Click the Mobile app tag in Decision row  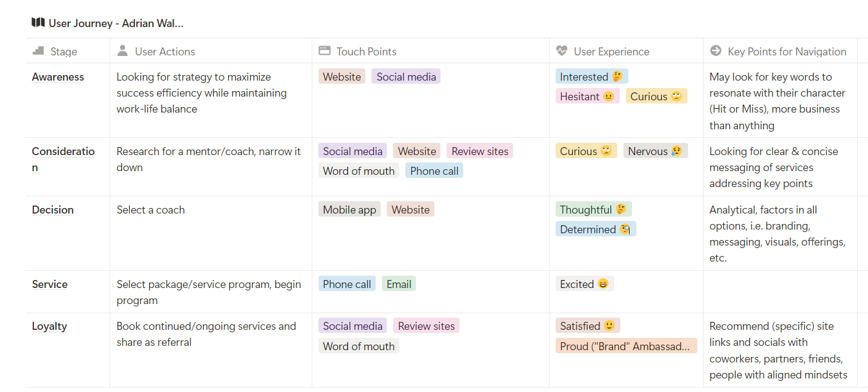(x=349, y=210)
